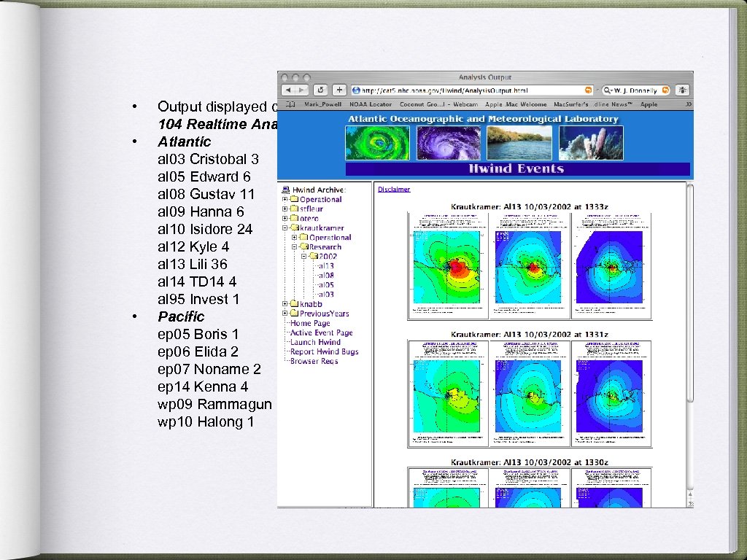747x560 pixels.
Task: Click the krautkramer folder icon
Action: pos(295,228)
